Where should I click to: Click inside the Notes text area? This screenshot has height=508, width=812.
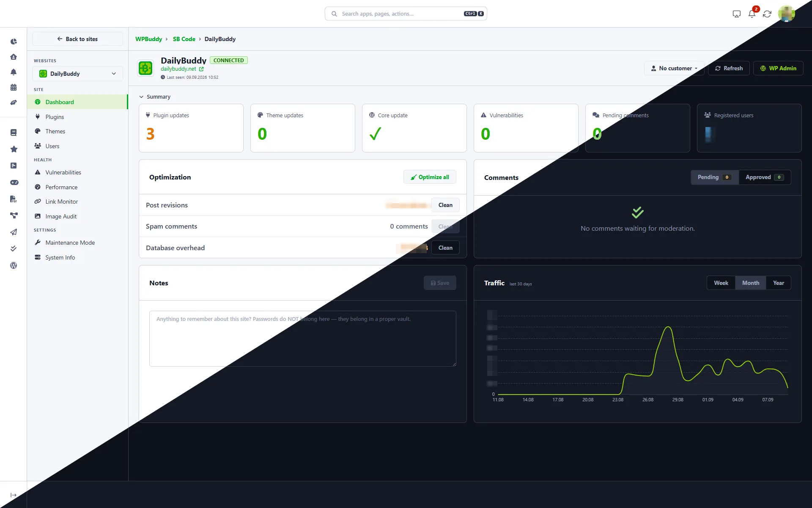(x=303, y=339)
